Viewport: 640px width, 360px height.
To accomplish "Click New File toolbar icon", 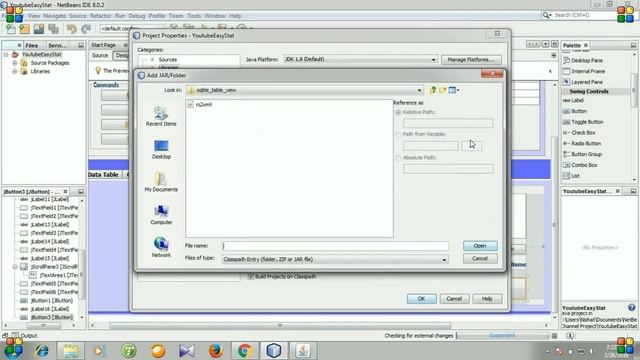I will (x=11, y=29).
